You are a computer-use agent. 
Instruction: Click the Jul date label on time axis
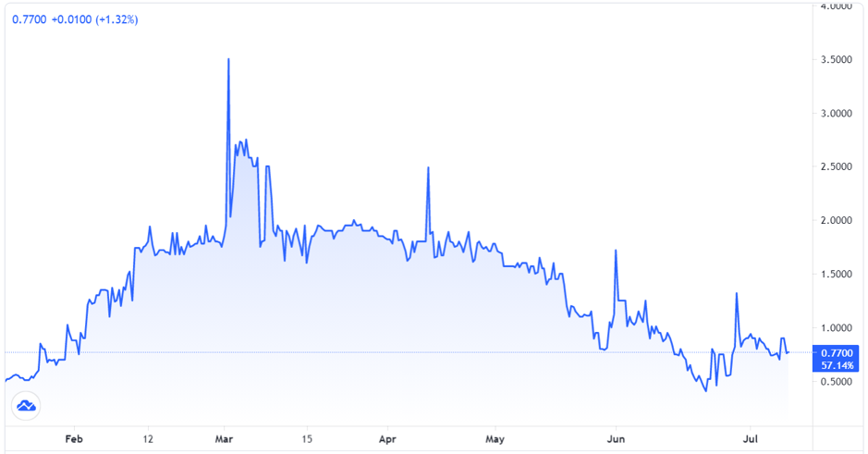point(750,439)
